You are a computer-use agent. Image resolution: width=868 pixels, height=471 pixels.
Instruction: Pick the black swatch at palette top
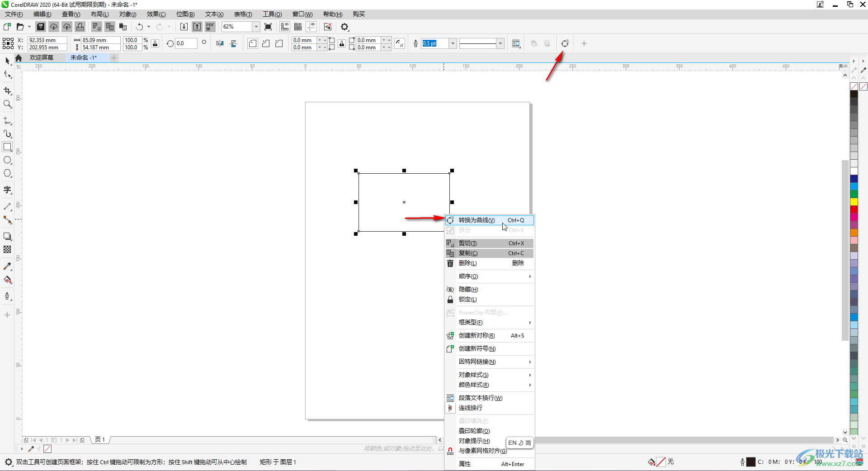point(854,94)
